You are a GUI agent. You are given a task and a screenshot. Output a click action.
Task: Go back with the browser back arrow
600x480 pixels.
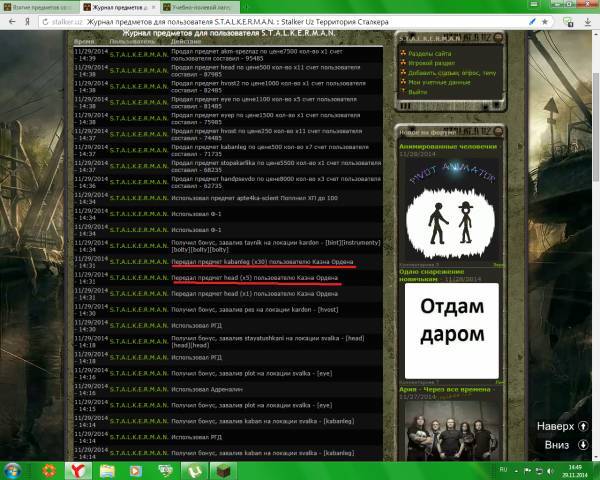[x=12, y=22]
